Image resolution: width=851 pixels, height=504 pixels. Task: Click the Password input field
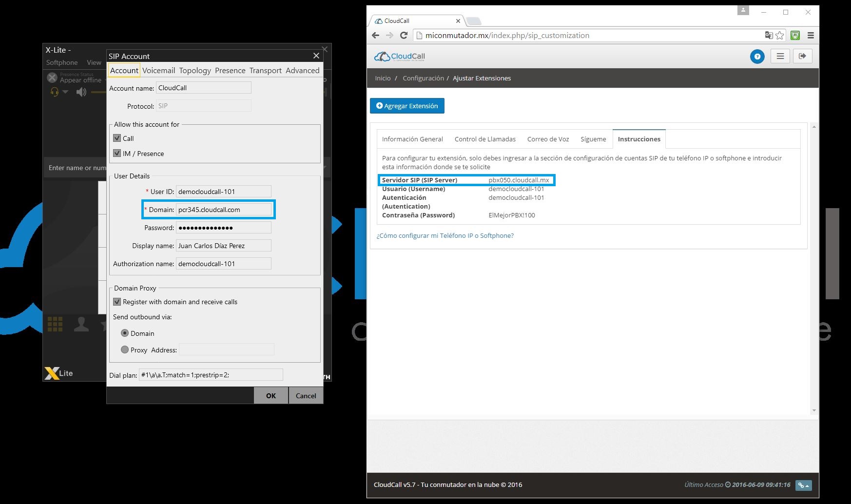point(224,228)
